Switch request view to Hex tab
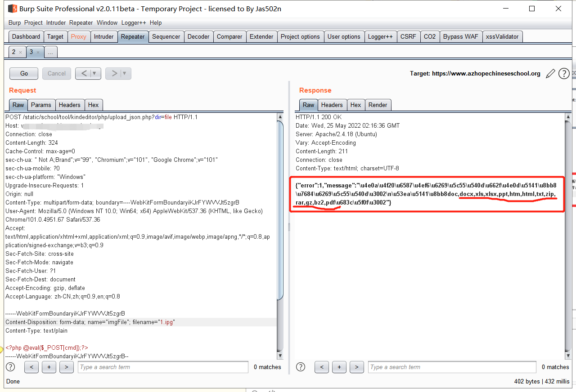Viewport: 576px width, 392px height. pos(93,105)
